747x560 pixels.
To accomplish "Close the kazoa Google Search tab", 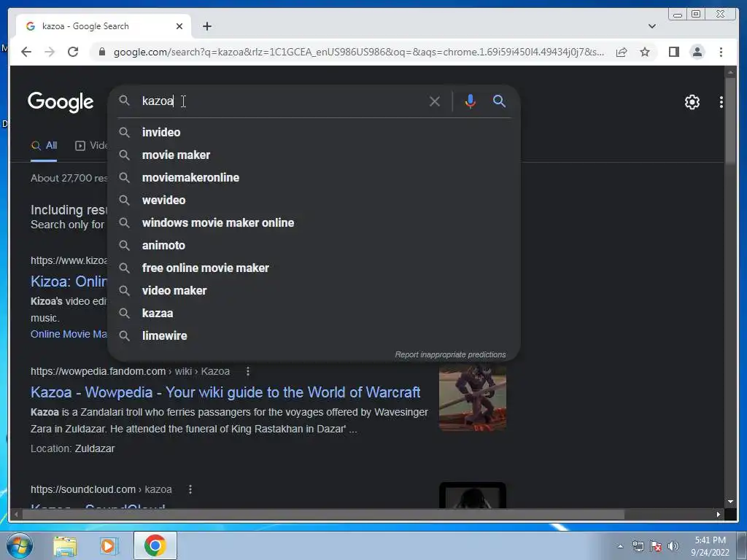I will pos(179,26).
